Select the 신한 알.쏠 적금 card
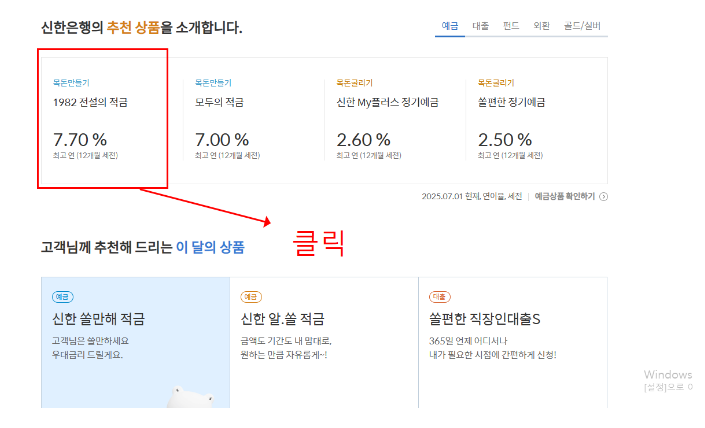 pyautogui.click(x=324, y=343)
